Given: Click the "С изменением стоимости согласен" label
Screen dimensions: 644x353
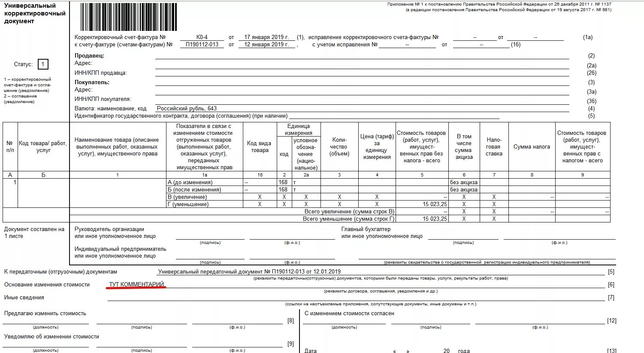Looking at the screenshot, I should tap(349, 313).
